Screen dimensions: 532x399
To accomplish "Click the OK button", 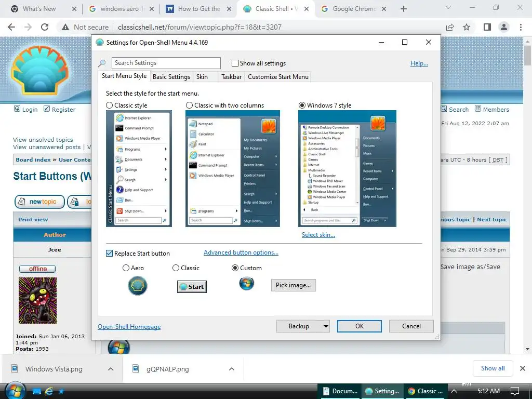I will [x=360, y=326].
